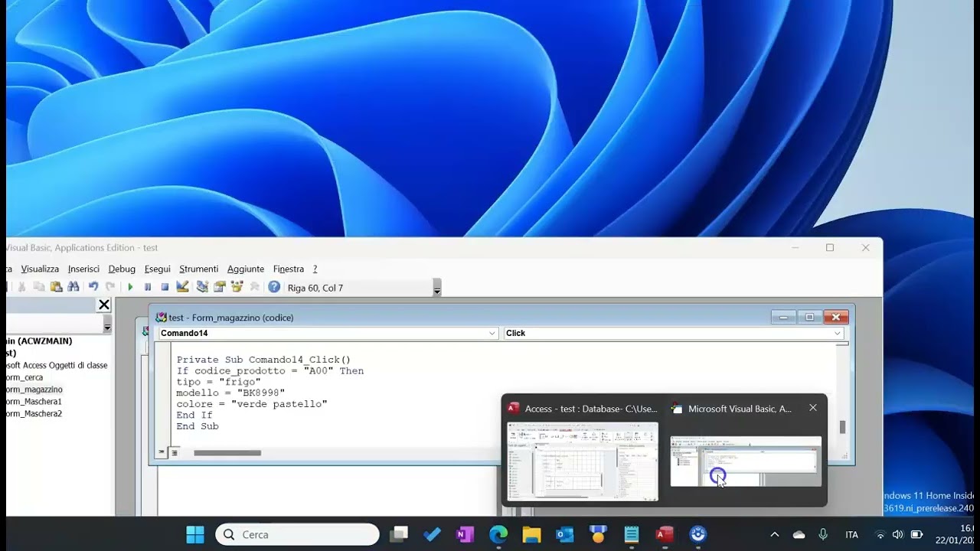Open the Click procedure dropdown
980x551 pixels.
(838, 333)
